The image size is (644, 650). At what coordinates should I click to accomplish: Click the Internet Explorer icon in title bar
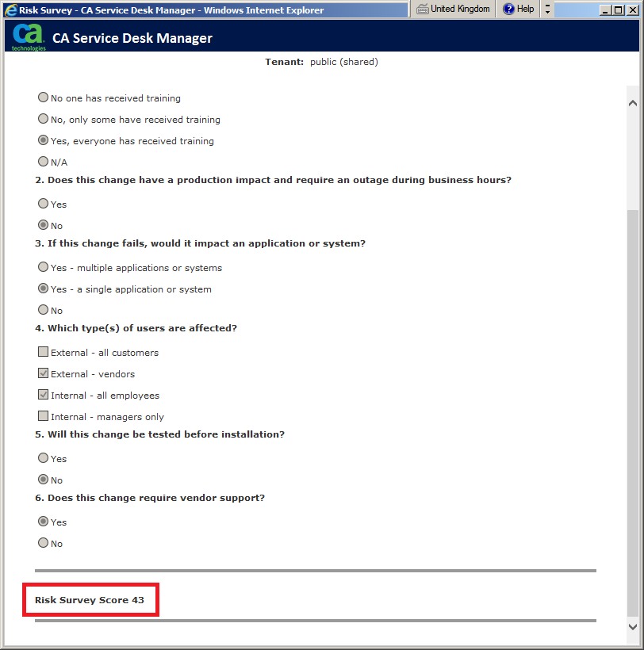coord(11,10)
